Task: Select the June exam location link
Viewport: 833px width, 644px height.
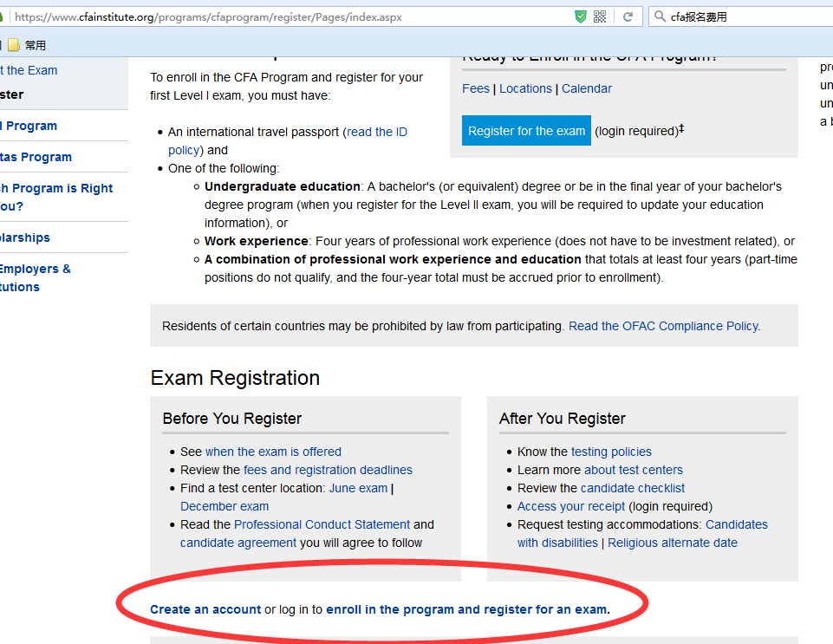Action: click(x=358, y=488)
